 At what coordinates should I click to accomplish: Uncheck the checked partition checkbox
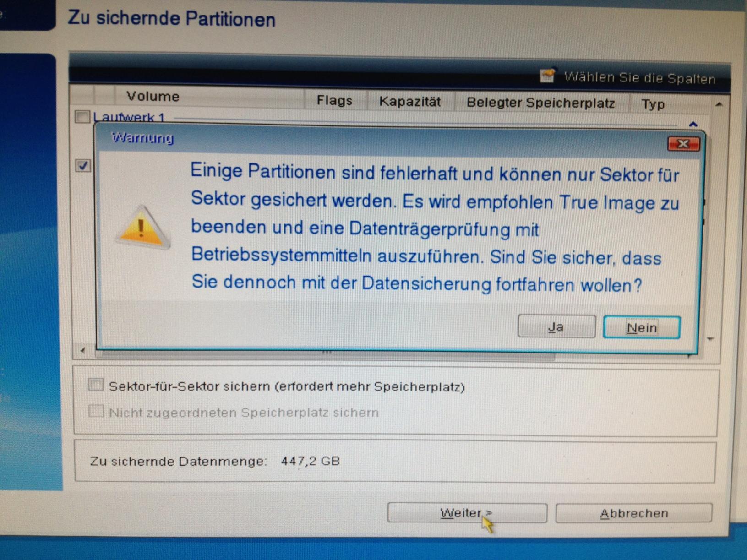click(x=83, y=165)
